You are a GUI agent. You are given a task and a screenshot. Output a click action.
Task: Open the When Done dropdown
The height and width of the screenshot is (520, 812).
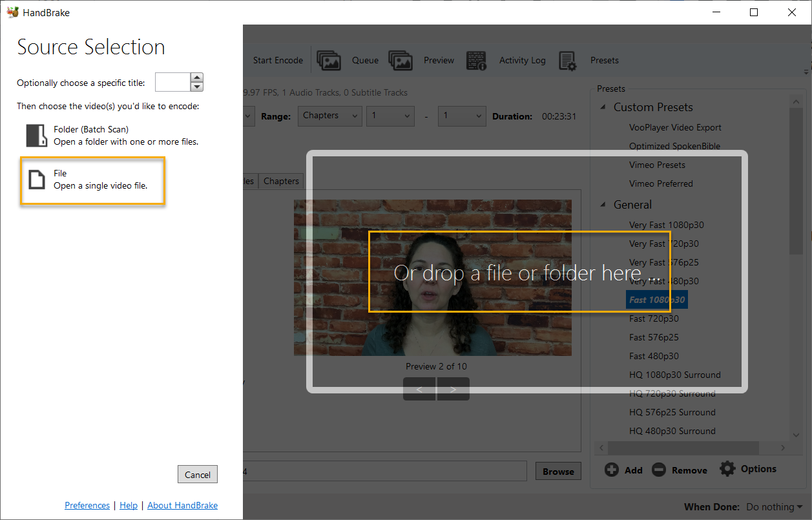pyautogui.click(x=773, y=507)
